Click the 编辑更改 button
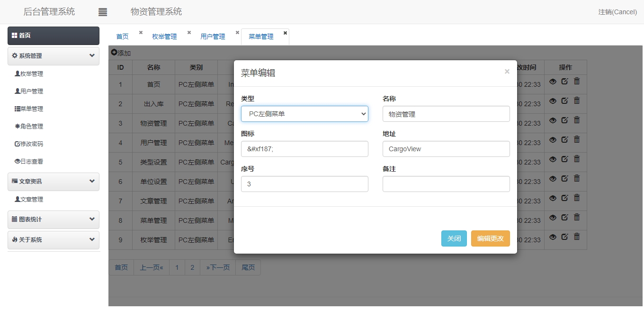Image resolution: width=644 pixels, height=311 pixels. click(x=490, y=238)
